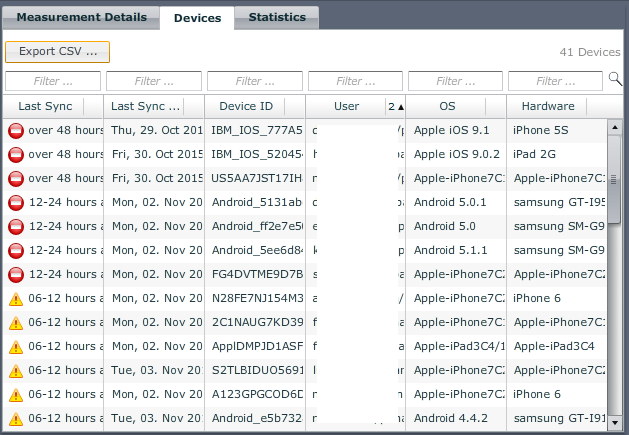Click red status icon for IBM_IOS_777A5 row

tap(16, 130)
